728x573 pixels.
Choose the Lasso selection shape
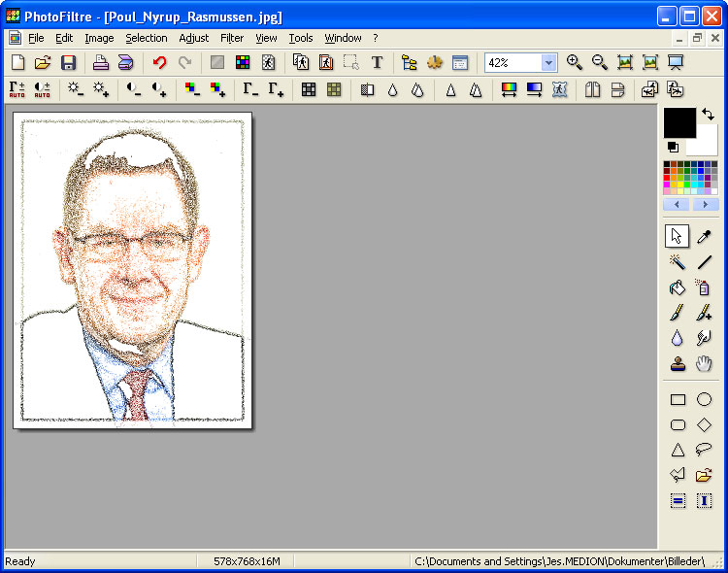point(704,450)
